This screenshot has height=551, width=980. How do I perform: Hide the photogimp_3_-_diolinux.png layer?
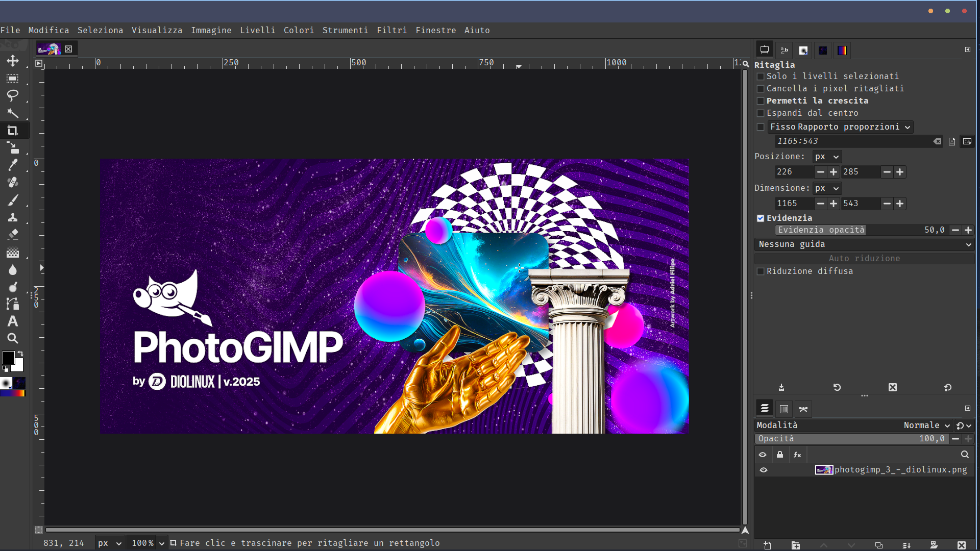point(764,470)
